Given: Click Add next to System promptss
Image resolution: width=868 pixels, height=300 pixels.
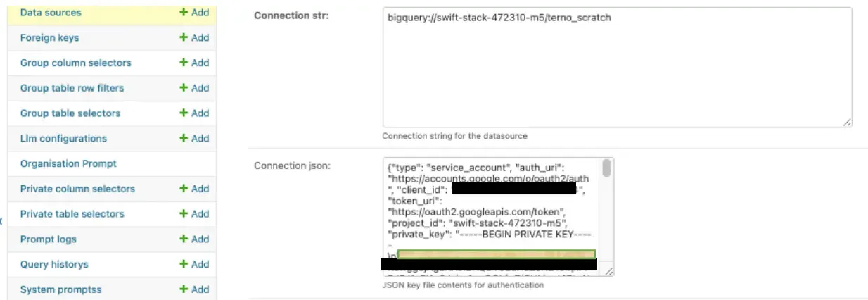Looking at the screenshot, I should (194, 289).
